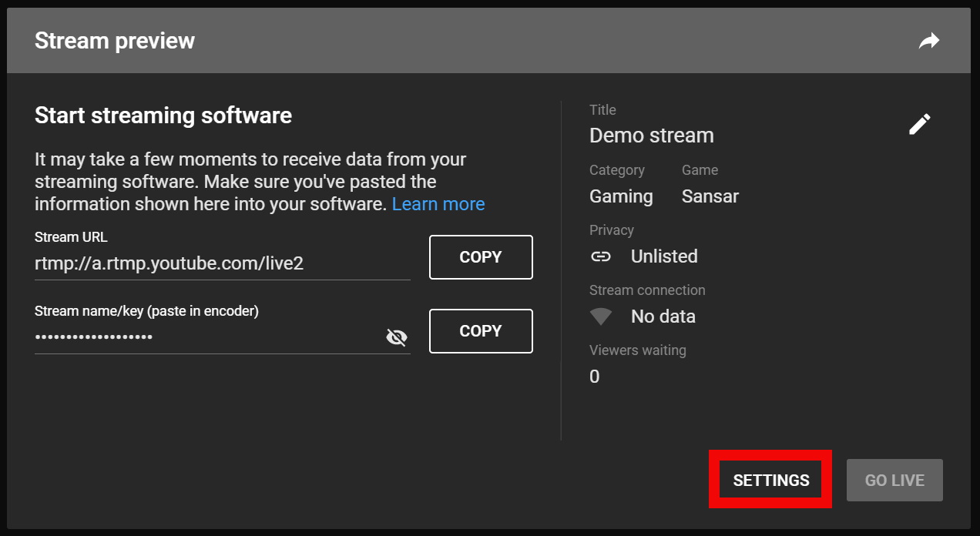This screenshot has height=536, width=980.
Task: Click the pencil icon to edit stream details
Action: 919,124
